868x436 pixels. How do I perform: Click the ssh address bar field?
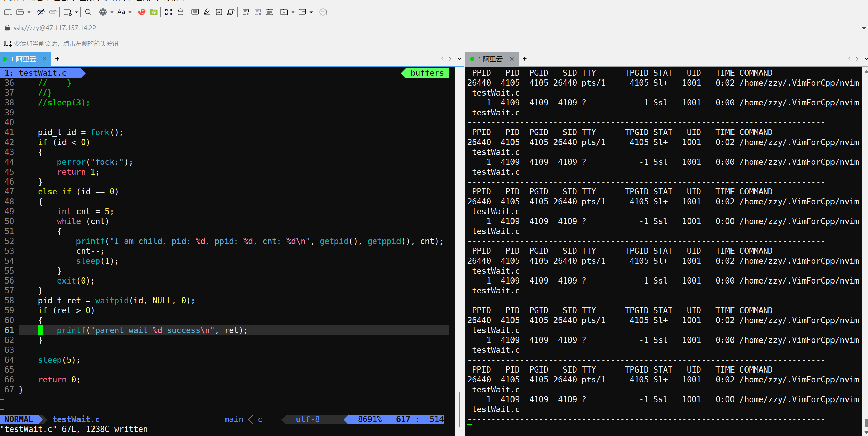(55, 28)
